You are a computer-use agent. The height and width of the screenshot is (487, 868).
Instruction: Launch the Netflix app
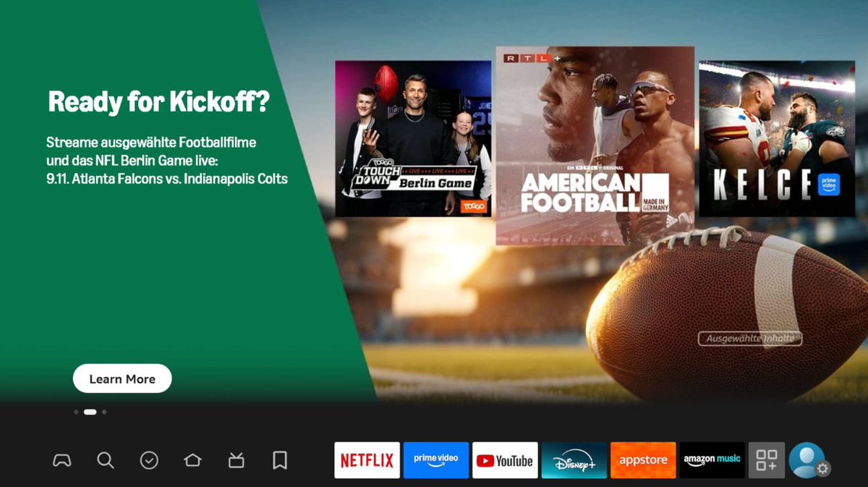coord(367,460)
